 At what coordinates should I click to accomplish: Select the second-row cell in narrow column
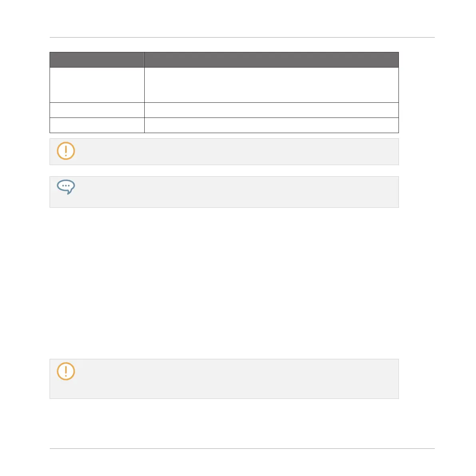(97, 110)
